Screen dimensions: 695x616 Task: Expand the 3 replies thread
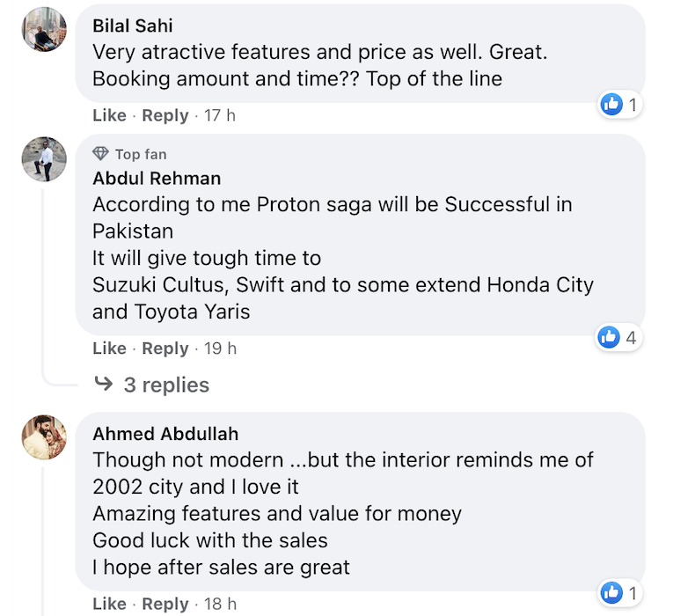[x=166, y=385]
